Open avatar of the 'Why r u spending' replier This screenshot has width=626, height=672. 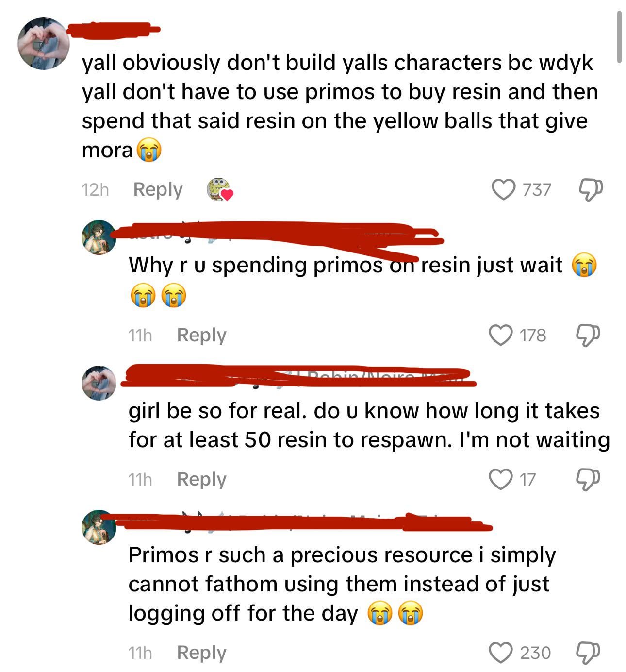(99, 237)
